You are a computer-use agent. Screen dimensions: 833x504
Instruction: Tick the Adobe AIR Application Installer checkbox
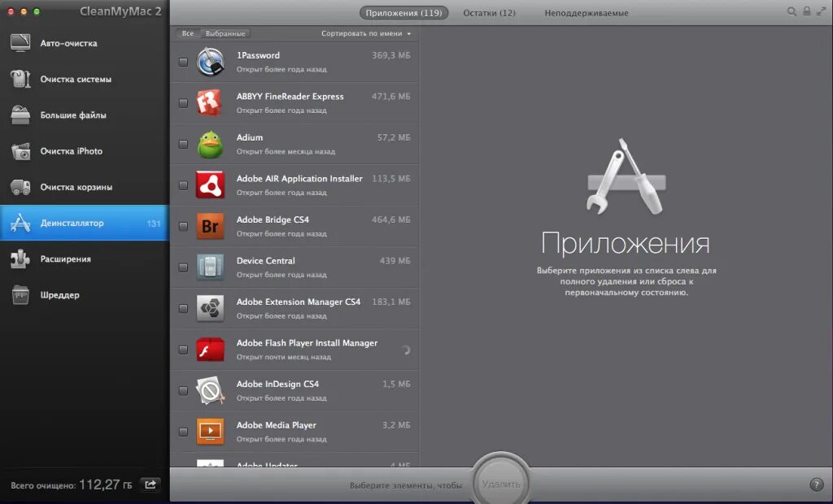(x=183, y=185)
